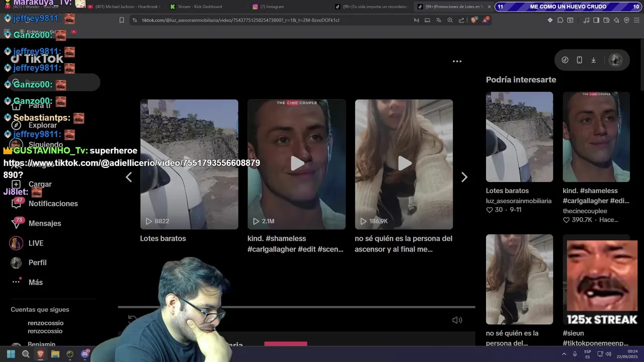Close the Promociones de Lotes tab
Screen dimensions: 644x362
489,7
